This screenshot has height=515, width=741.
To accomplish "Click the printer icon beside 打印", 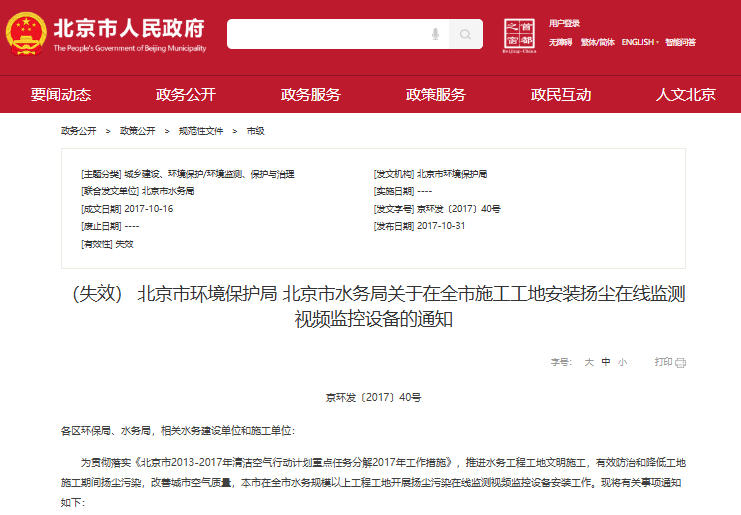I will 681,362.
